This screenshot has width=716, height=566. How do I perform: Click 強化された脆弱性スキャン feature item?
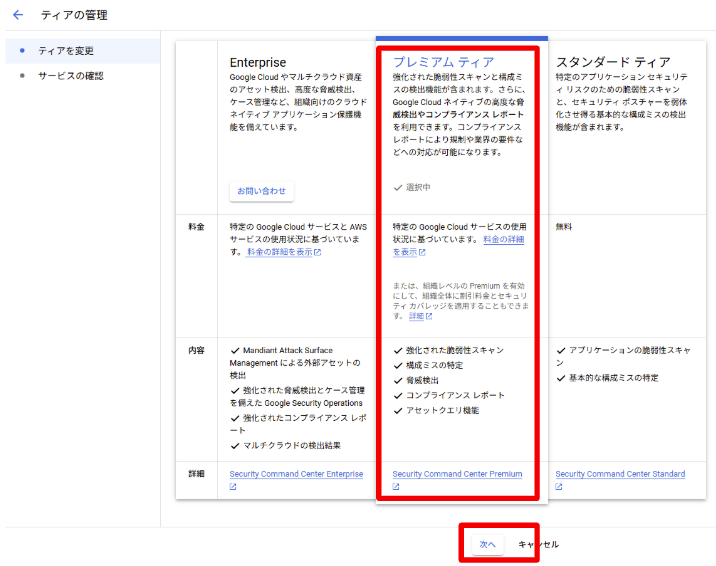pos(448,350)
